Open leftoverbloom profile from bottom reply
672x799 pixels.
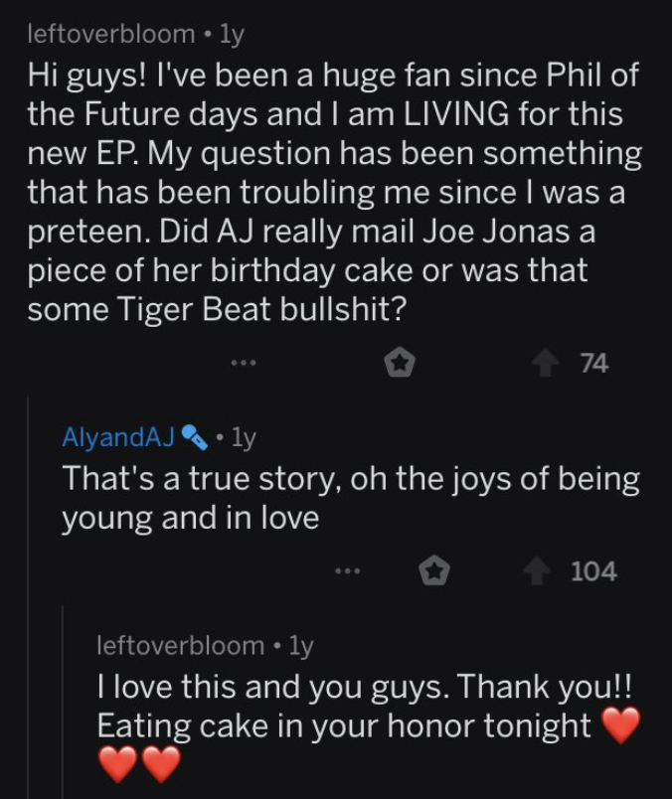(x=181, y=646)
